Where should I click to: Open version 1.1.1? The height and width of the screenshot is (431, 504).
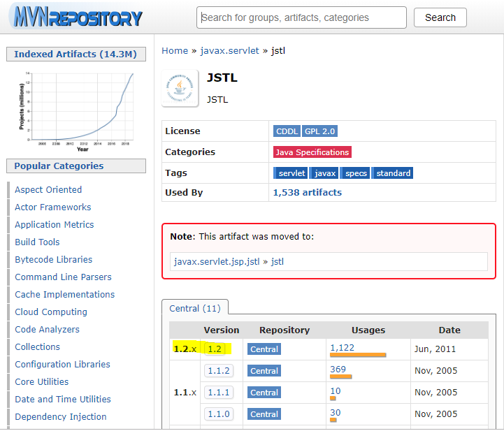coord(219,393)
